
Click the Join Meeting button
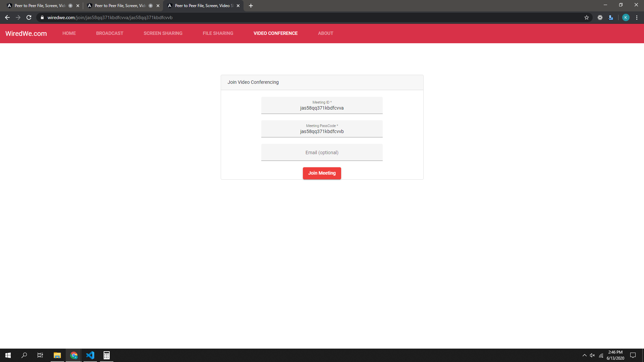tap(322, 173)
